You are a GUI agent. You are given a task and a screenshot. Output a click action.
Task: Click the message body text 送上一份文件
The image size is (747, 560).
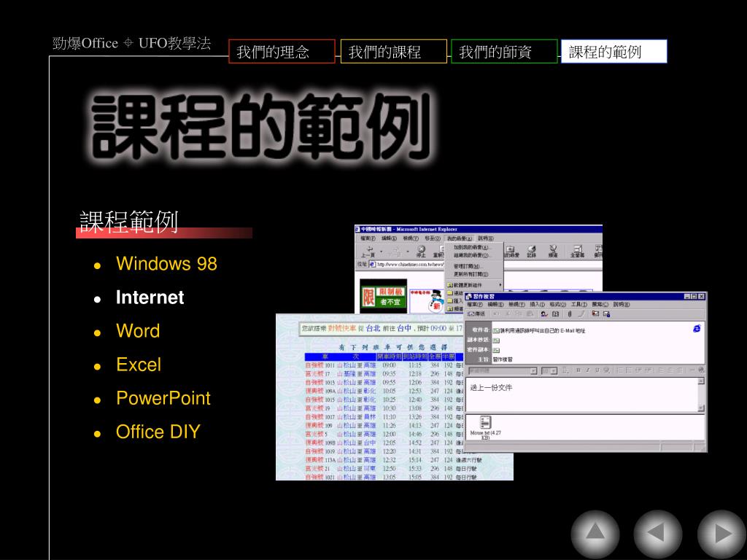coord(491,388)
